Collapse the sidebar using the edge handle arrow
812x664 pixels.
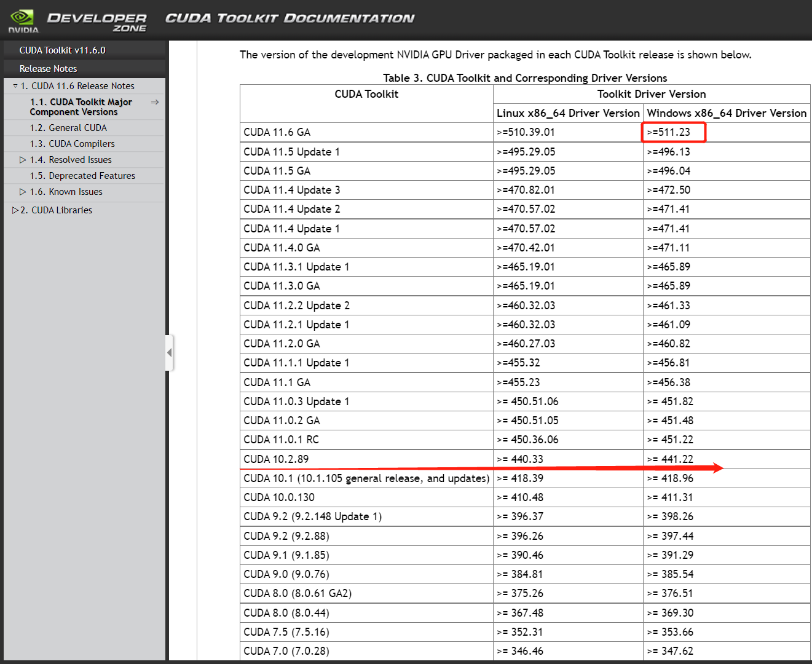point(170,352)
